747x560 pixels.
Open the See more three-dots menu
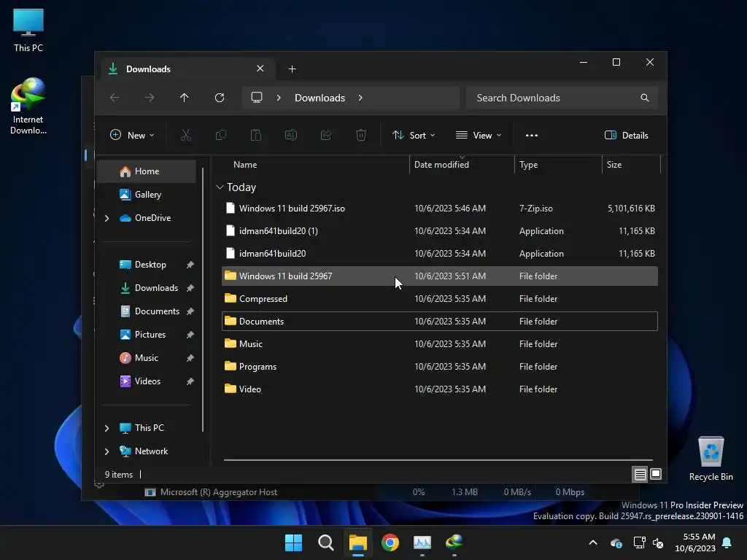(x=532, y=135)
